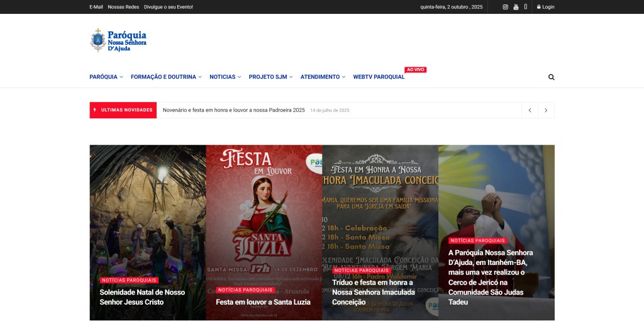Click Divulgue o seu Evento link
This screenshot has height=333, width=644.
point(169,7)
